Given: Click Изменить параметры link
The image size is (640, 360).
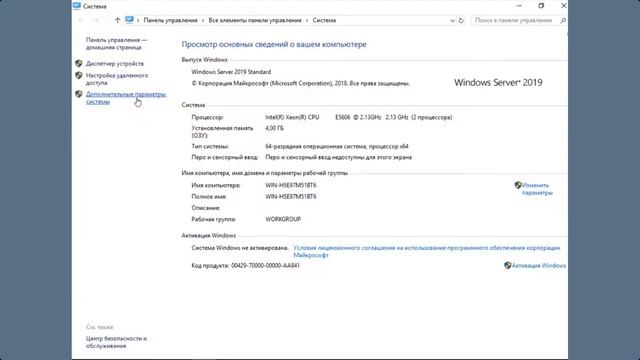Looking at the screenshot, I should point(537,189).
